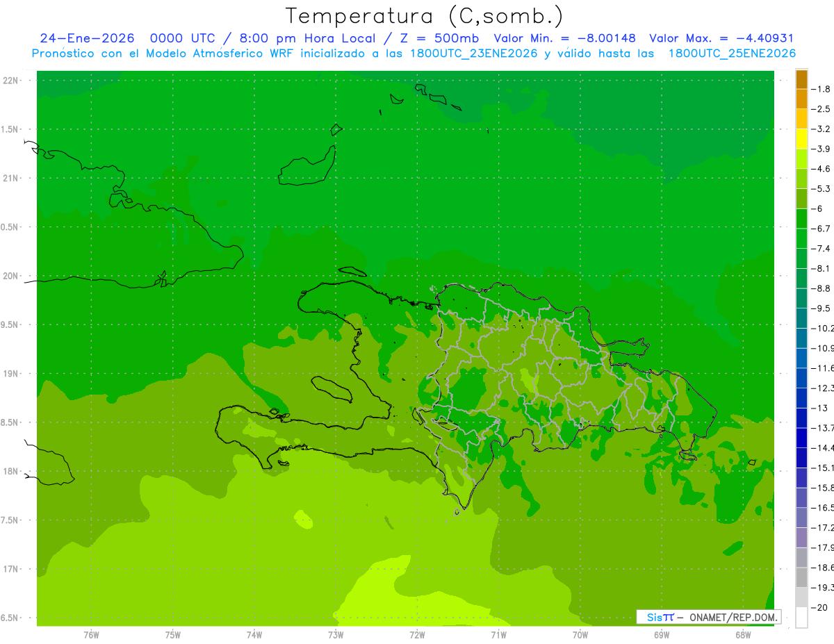Click the 72W longitude label

pos(417,635)
